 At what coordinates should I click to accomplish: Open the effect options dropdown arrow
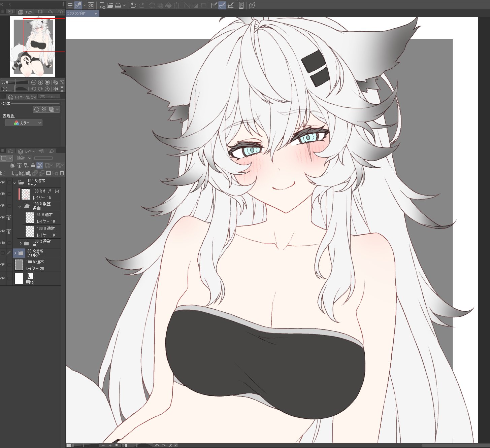[x=58, y=109]
